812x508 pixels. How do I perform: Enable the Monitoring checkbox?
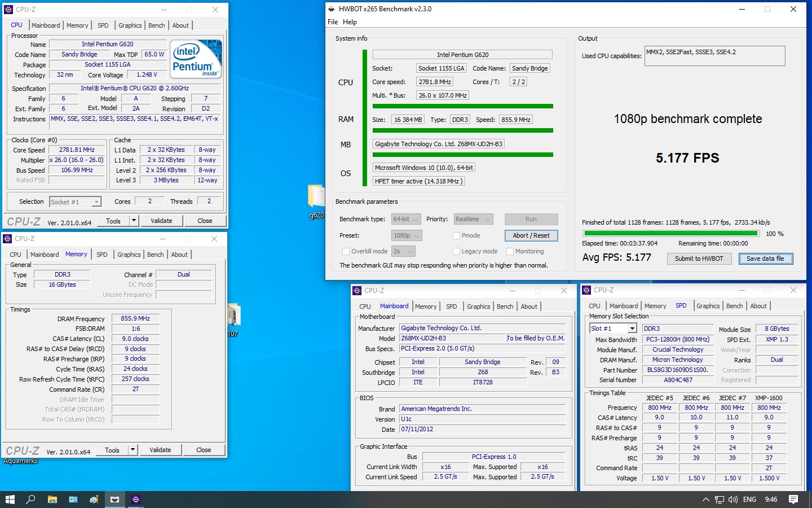[x=510, y=251]
